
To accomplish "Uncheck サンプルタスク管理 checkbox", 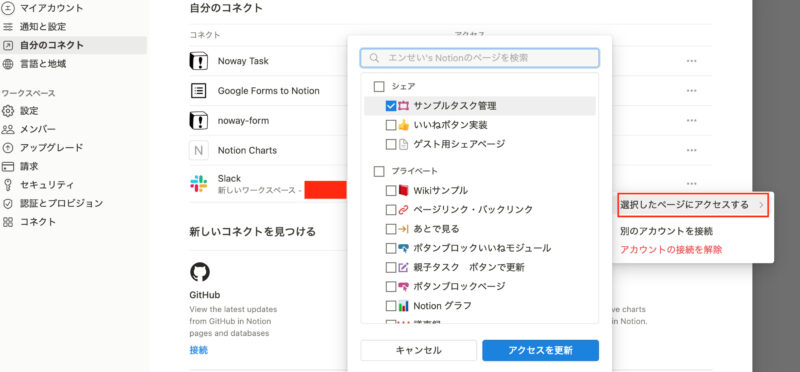I will pyautogui.click(x=391, y=106).
